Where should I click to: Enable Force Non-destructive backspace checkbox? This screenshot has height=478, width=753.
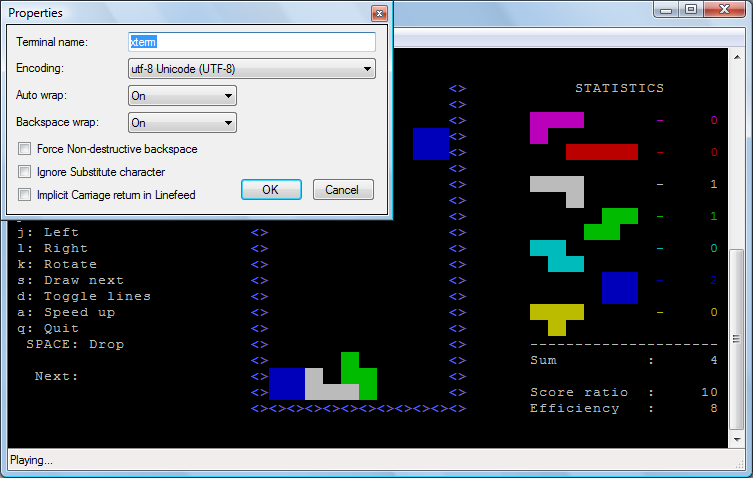(x=24, y=149)
